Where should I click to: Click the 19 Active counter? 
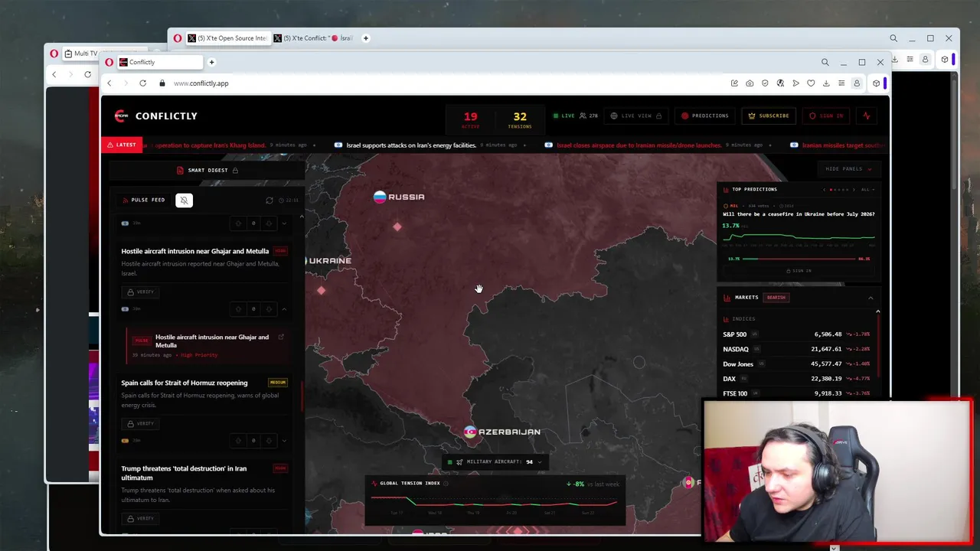[470, 119]
